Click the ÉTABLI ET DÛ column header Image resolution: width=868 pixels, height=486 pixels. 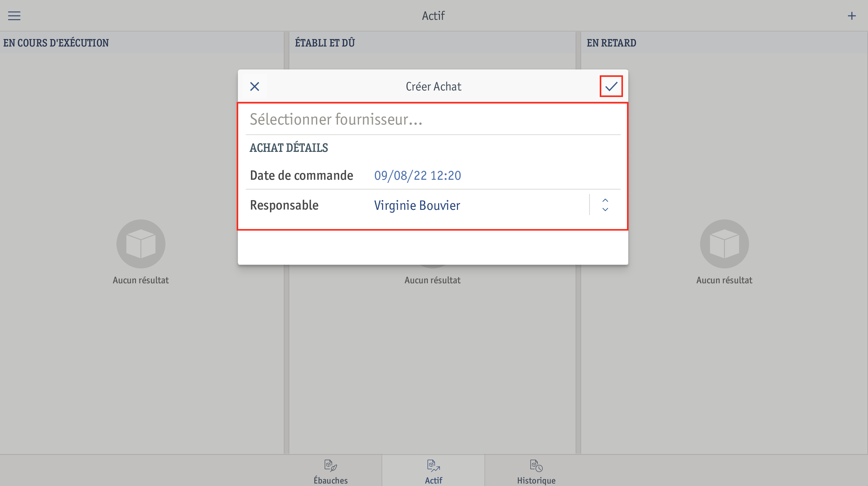pos(325,43)
